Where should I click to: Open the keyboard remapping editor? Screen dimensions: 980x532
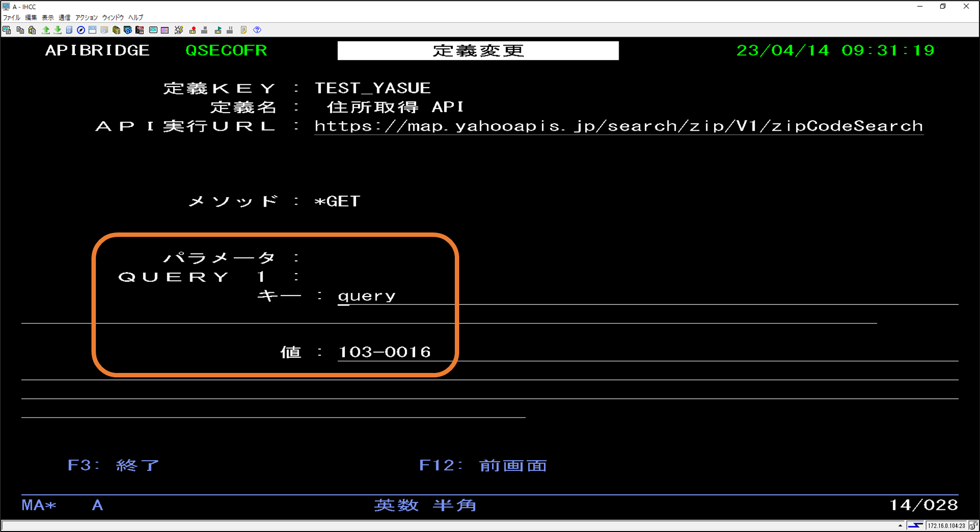tap(178, 30)
